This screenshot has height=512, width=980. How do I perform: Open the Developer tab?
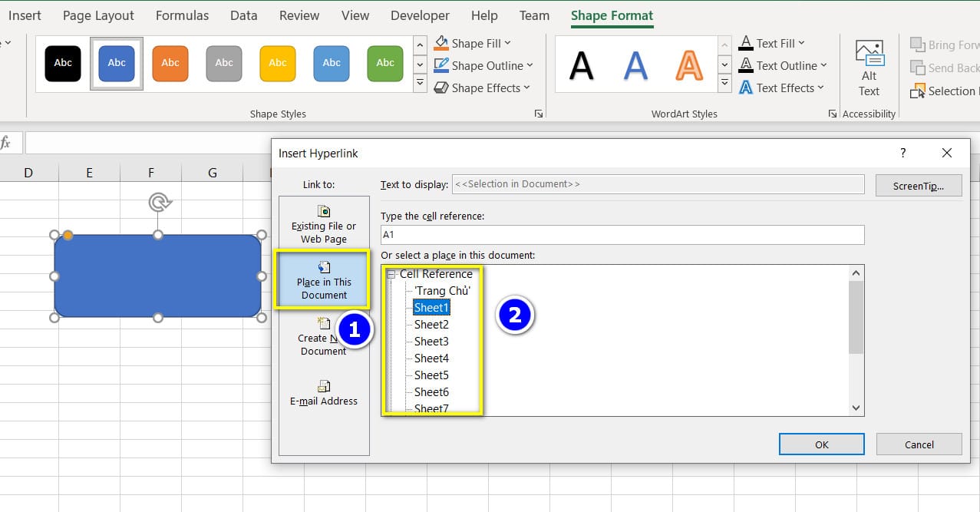pyautogui.click(x=419, y=15)
